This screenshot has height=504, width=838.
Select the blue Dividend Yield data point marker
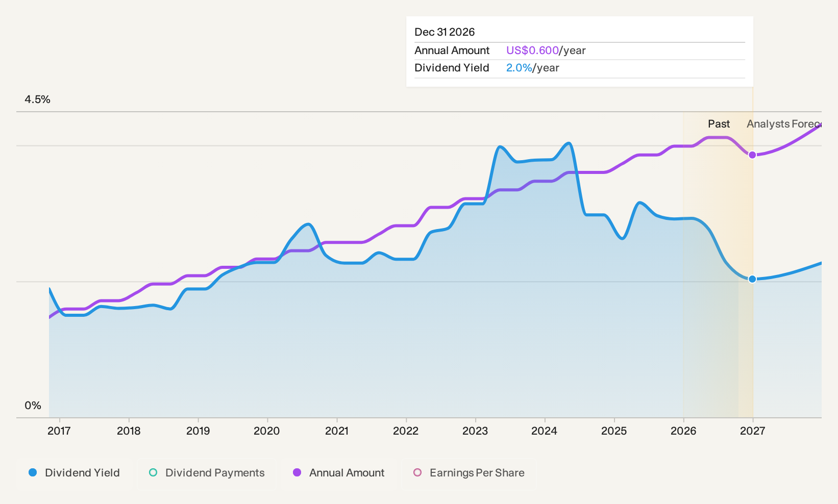click(752, 279)
